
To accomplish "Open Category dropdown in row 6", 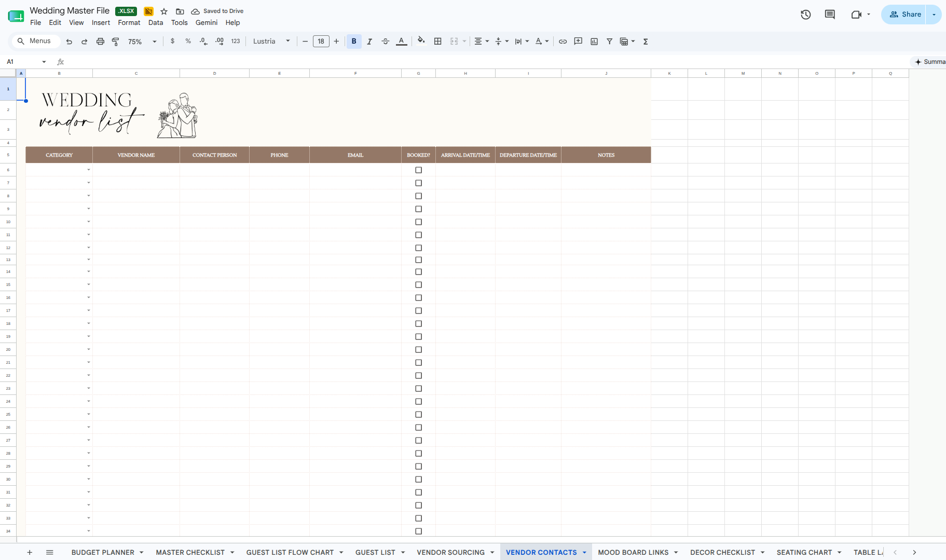I will point(89,170).
